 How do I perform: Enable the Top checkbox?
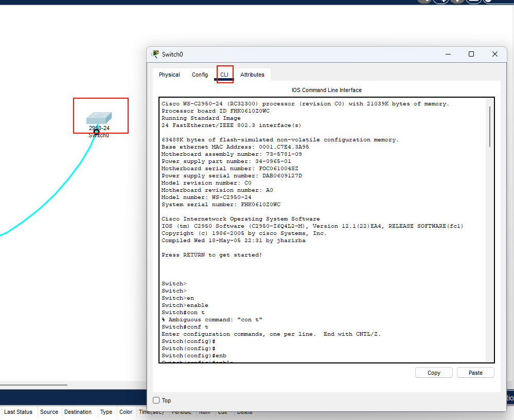[156, 400]
